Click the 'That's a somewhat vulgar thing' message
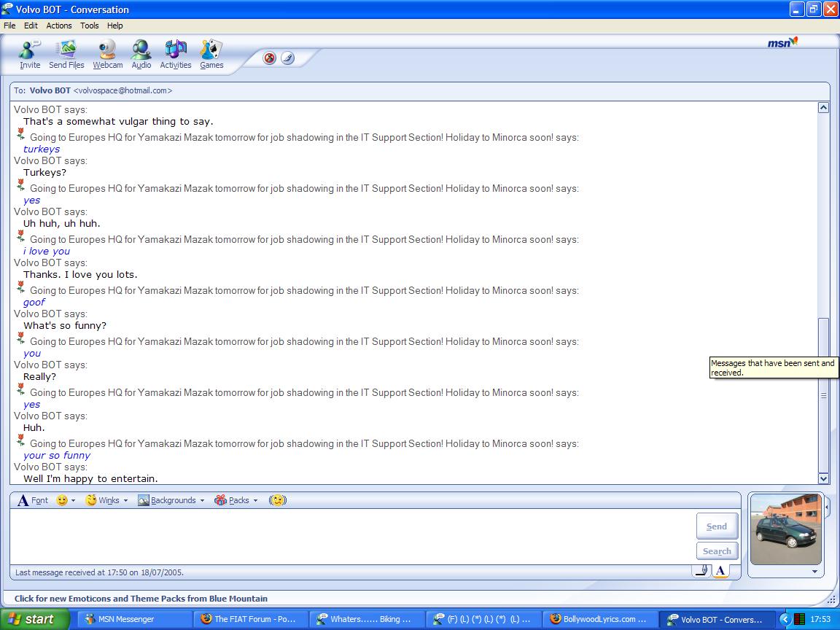This screenshot has height=630, width=840. point(118,122)
